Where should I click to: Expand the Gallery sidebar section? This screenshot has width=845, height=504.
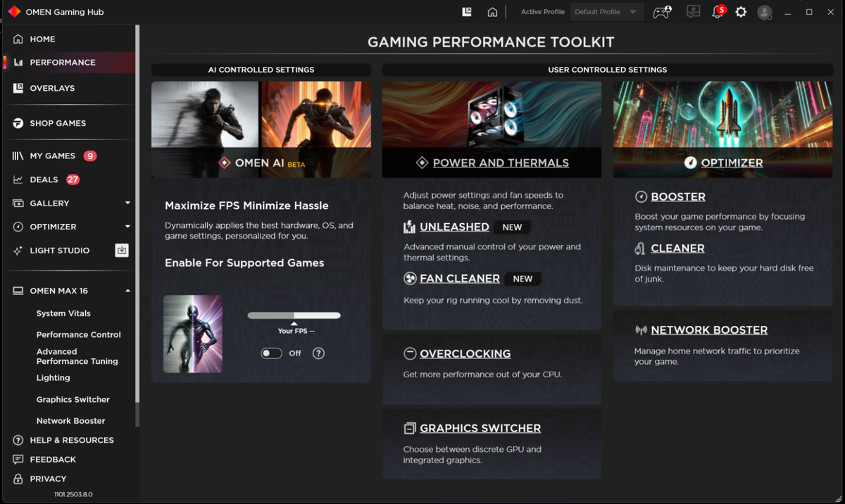127,203
